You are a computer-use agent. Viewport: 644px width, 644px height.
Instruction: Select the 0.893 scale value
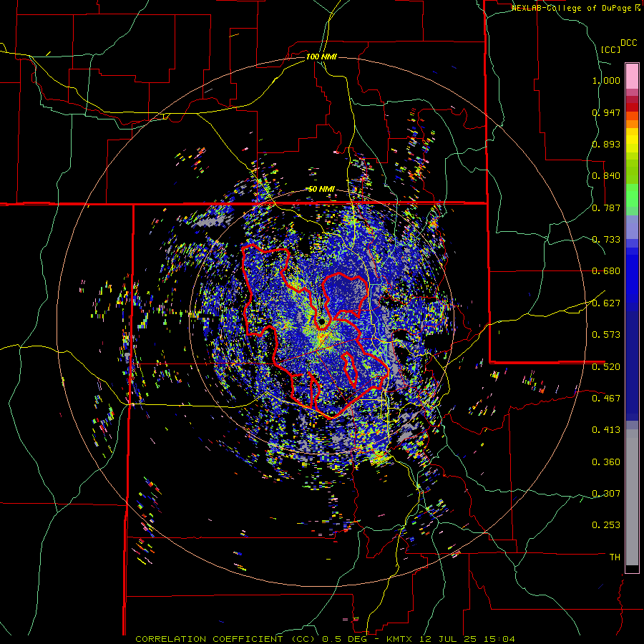[x=606, y=144]
